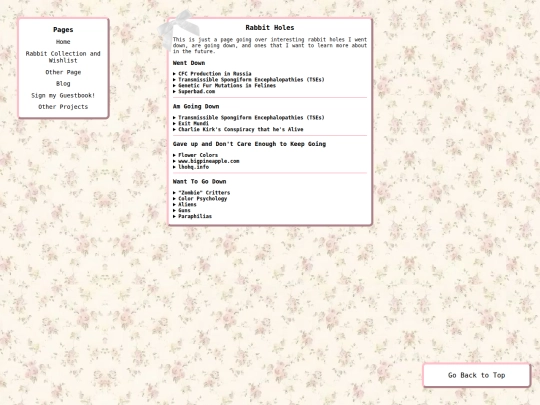540x405 pixels.
Task: Click the Go Back to Top button
Action: 477,375
